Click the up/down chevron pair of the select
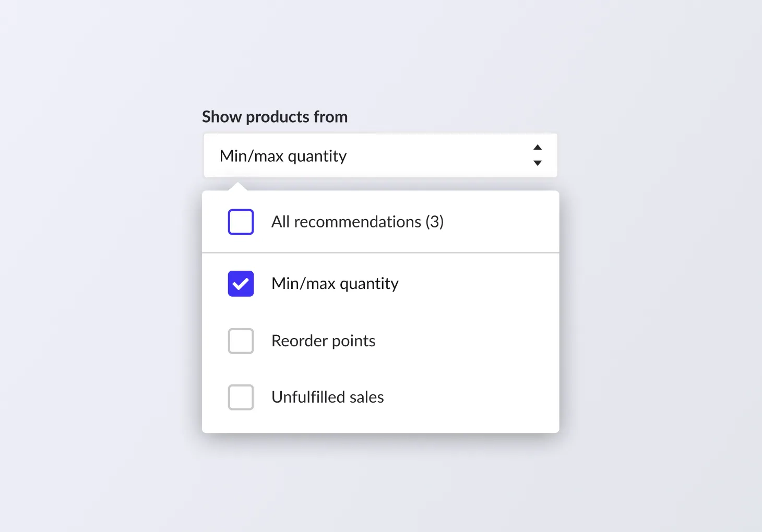The image size is (762, 532). (x=538, y=155)
